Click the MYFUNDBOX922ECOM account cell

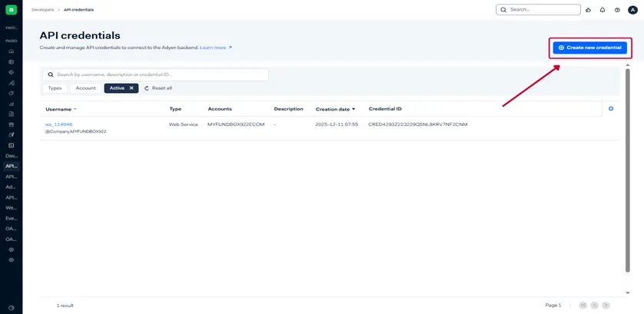point(236,124)
